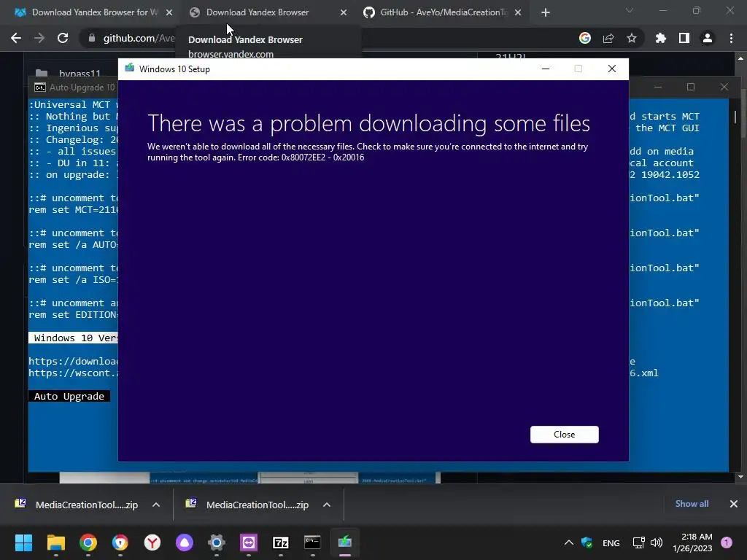This screenshot has width=747, height=560.
Task: Share this page icon in address bar
Action: tap(608, 38)
